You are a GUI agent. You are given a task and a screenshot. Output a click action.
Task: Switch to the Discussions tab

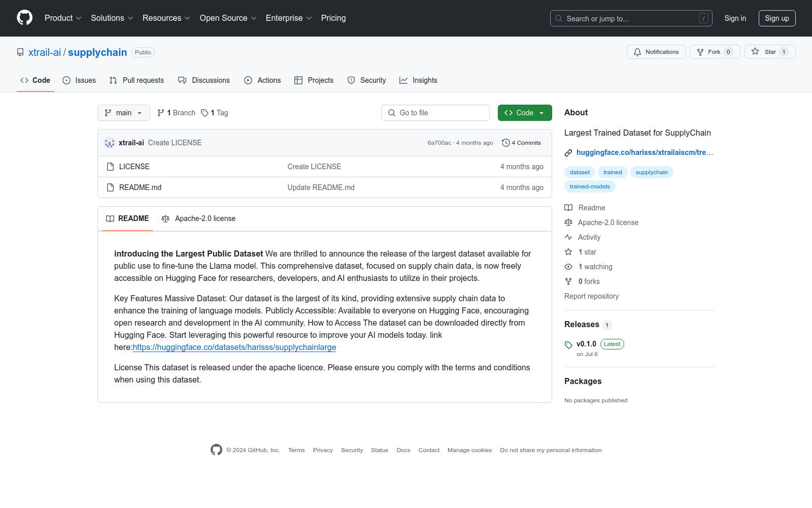point(204,80)
